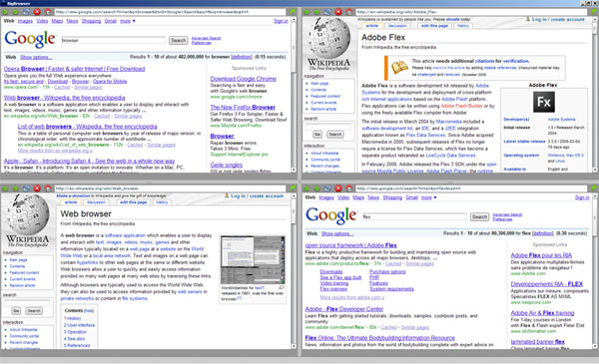599x364 pixels.
Task: Open 'edit this page' tab on Adobe Flex page
Action: (434, 26)
